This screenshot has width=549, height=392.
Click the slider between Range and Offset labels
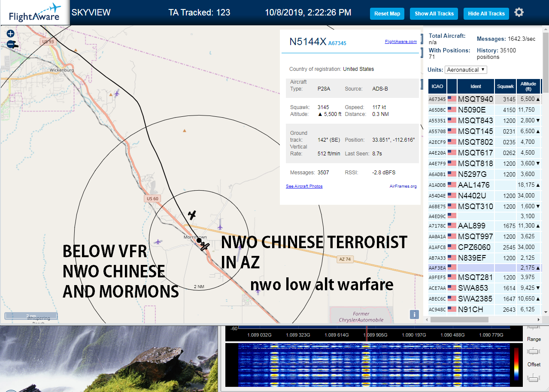click(534, 352)
